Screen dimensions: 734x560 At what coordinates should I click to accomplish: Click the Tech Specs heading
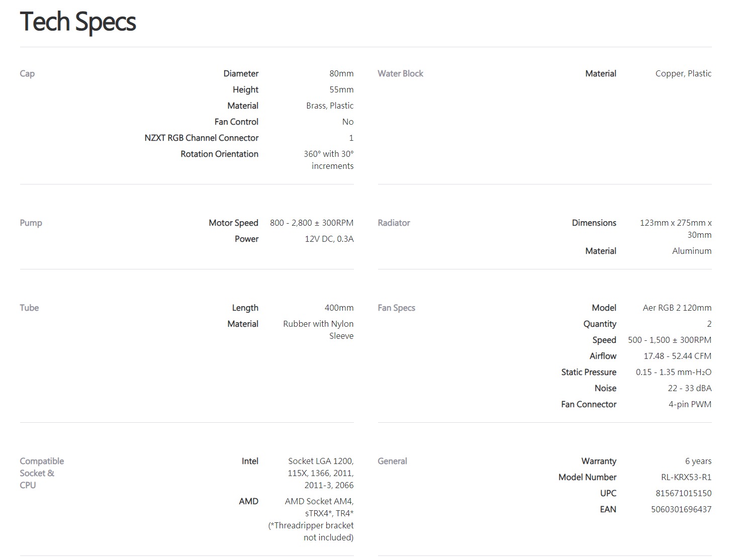click(78, 22)
